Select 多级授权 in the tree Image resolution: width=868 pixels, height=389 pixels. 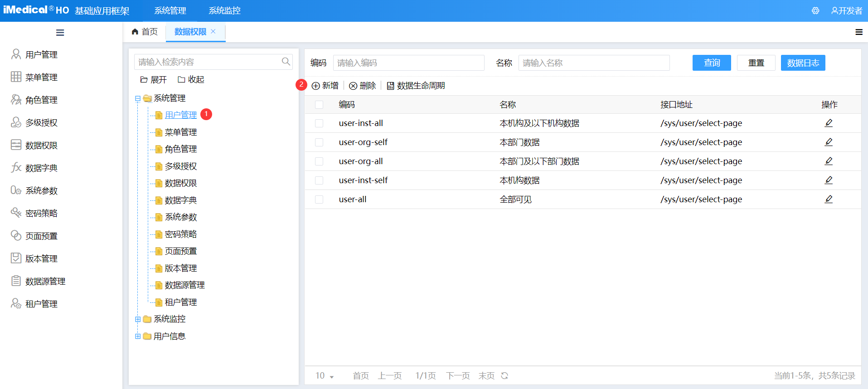181,166
